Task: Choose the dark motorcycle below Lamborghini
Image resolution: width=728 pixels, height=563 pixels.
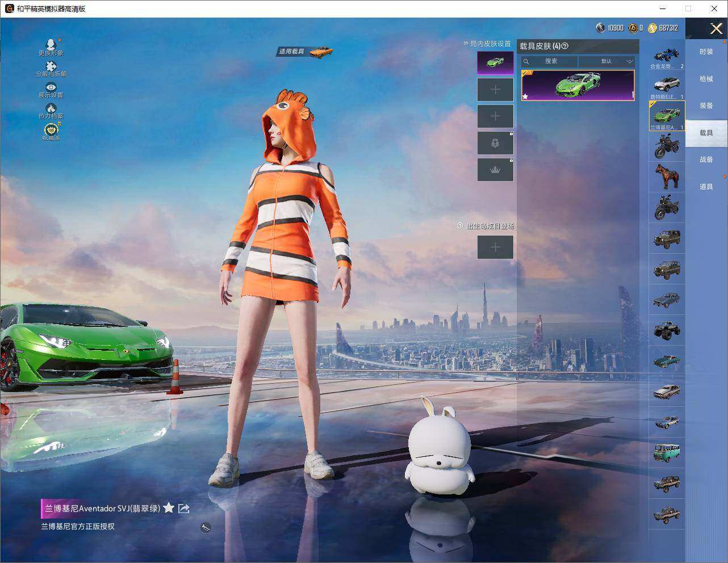Action: [667, 146]
